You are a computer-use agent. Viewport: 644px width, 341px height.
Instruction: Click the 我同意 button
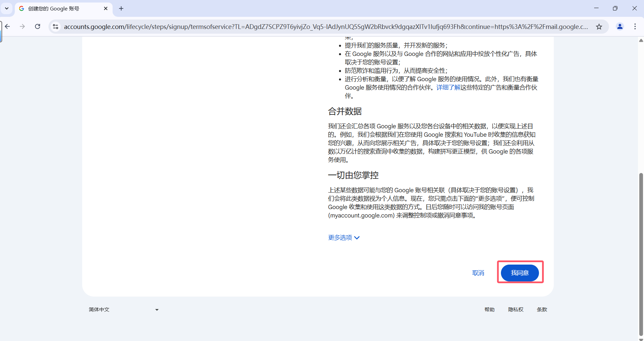click(520, 273)
